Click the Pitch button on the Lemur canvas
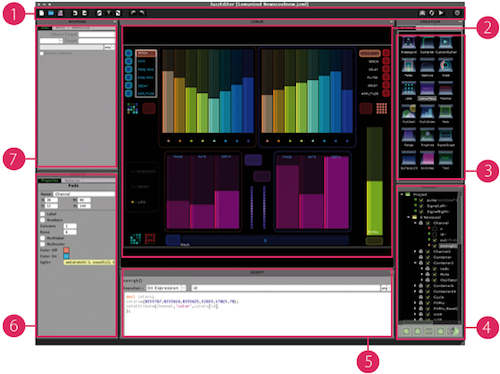 [x=173, y=240]
